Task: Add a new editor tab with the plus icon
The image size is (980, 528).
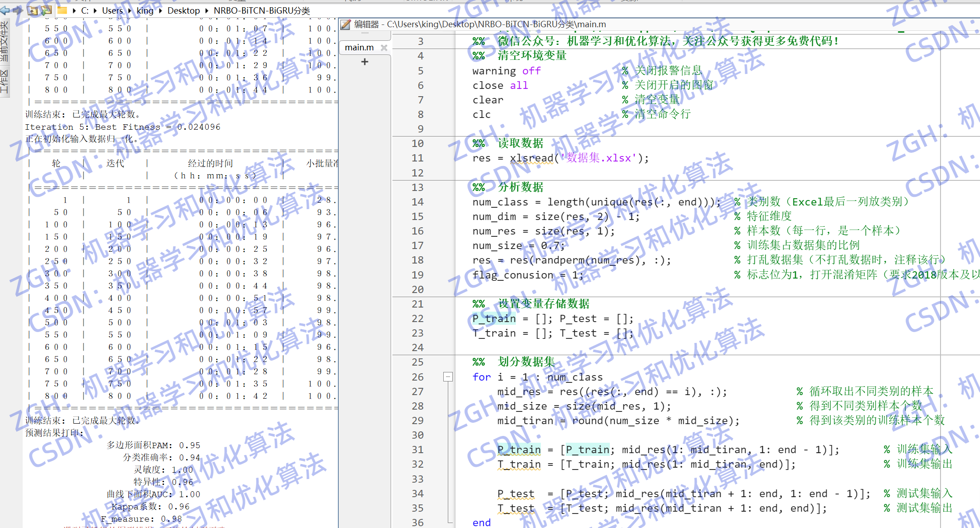Action: 365,62
